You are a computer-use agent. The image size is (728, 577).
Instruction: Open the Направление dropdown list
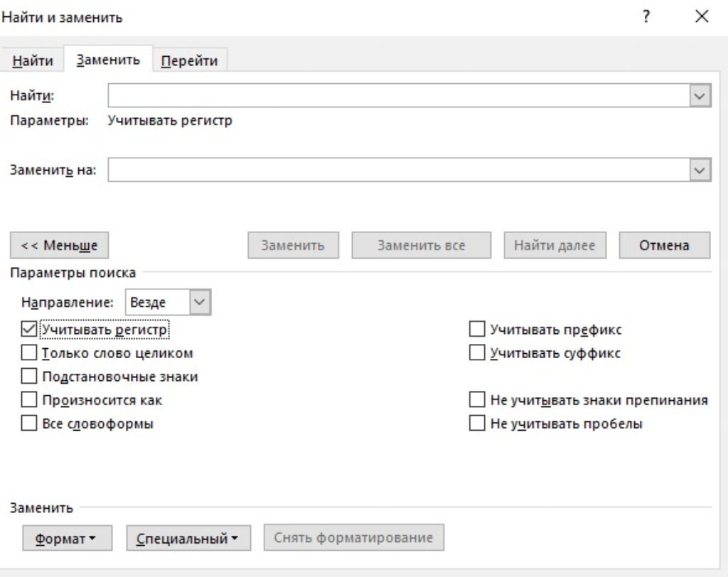(x=201, y=303)
